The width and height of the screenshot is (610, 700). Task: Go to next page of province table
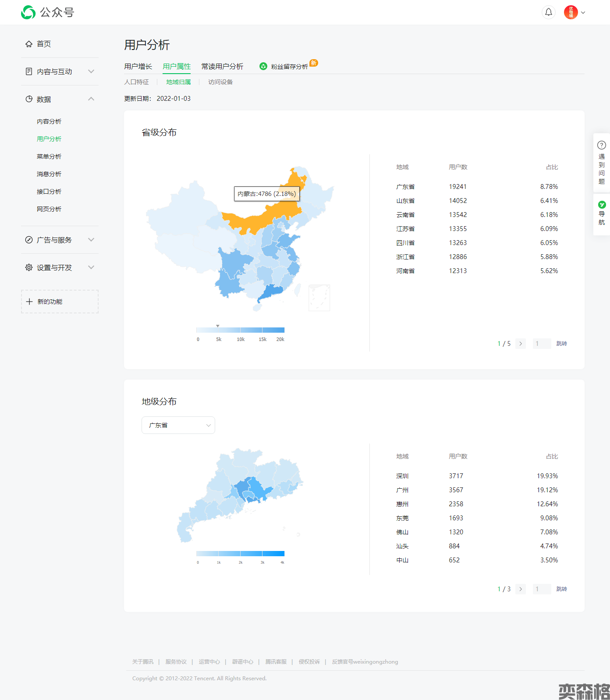pyautogui.click(x=521, y=344)
